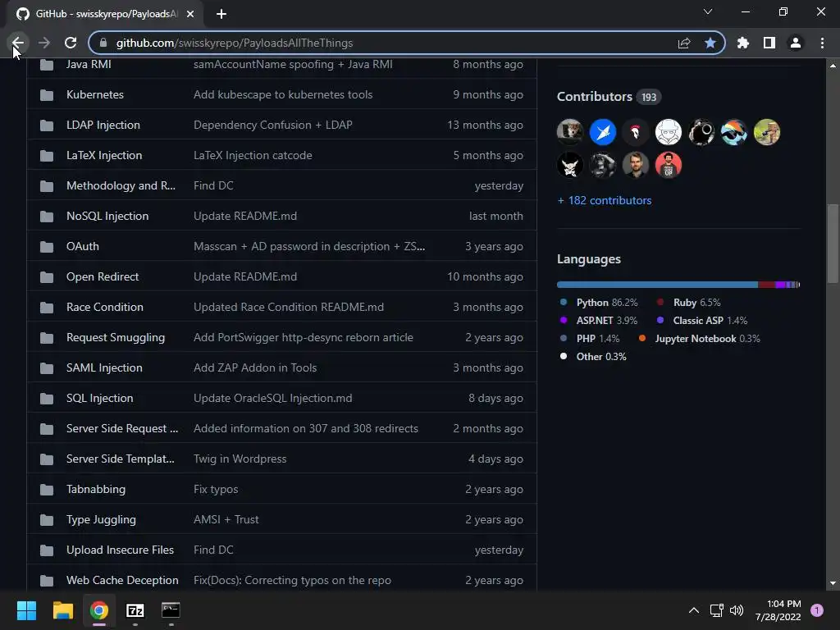
Task: Open the Chrome side panel icon
Action: (x=769, y=43)
